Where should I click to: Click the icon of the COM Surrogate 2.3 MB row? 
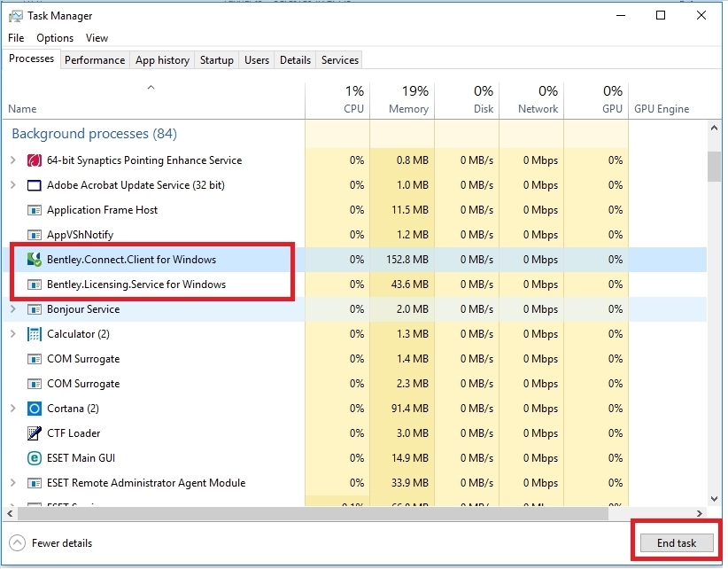click(35, 384)
